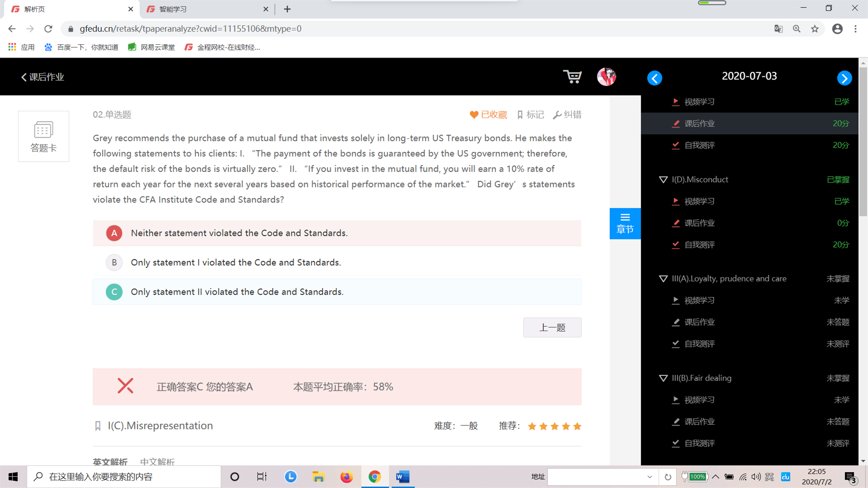The width and height of the screenshot is (868, 488).
Task: Click the fourth recommendation star
Action: click(566, 426)
